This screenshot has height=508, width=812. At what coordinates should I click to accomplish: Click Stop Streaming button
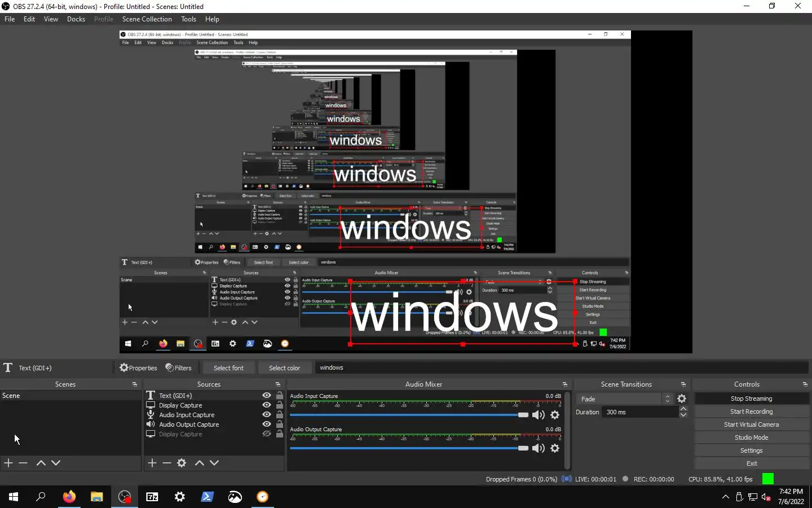[752, 398]
